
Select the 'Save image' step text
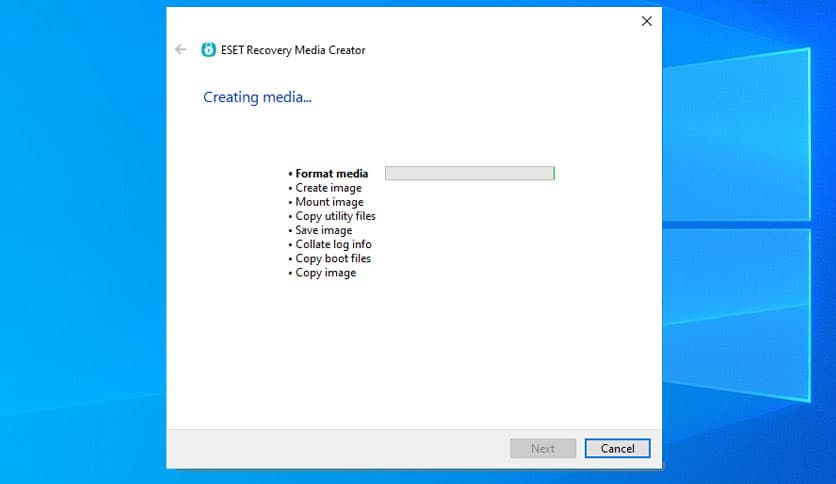pyautogui.click(x=324, y=230)
